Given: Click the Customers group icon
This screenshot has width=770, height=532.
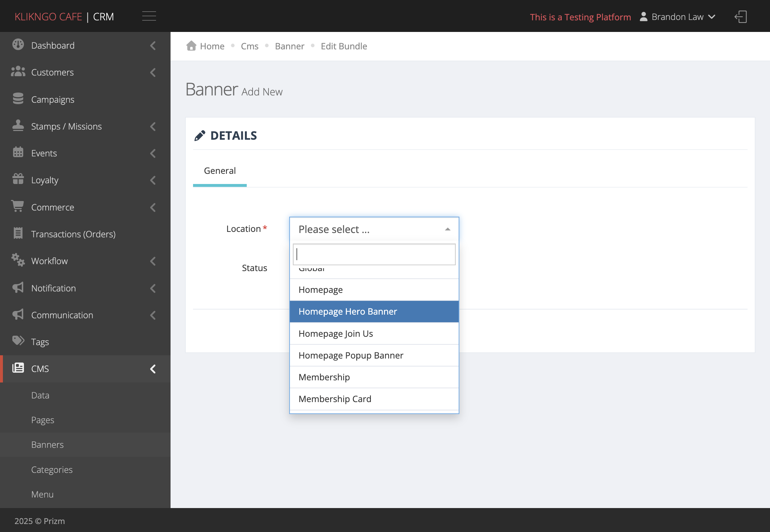Looking at the screenshot, I should coord(18,72).
